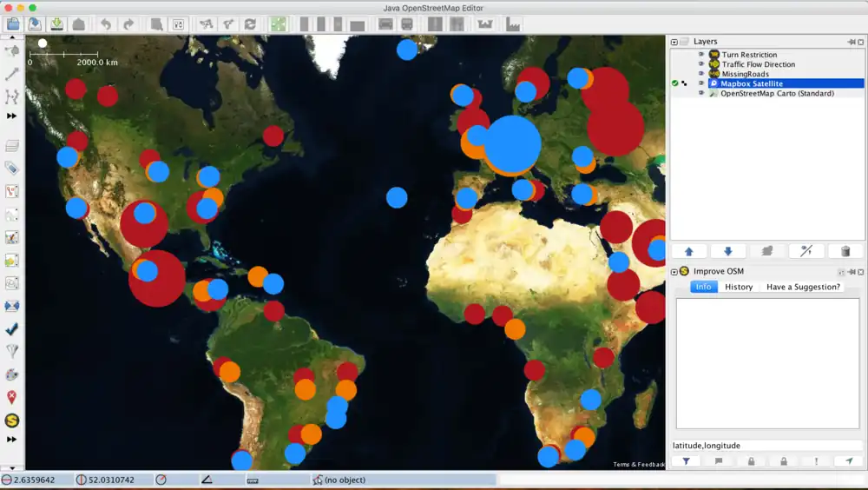The image size is (868, 490).
Task: Click the Terms & Feedback link
Action: click(x=638, y=464)
